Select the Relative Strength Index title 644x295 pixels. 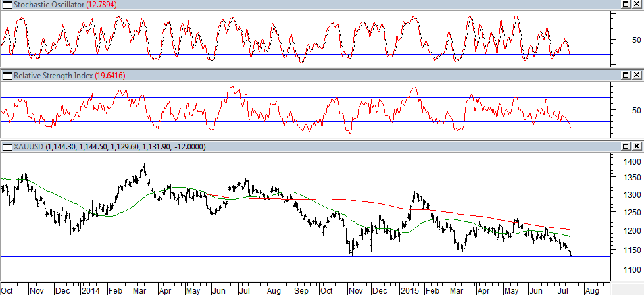tap(53, 76)
